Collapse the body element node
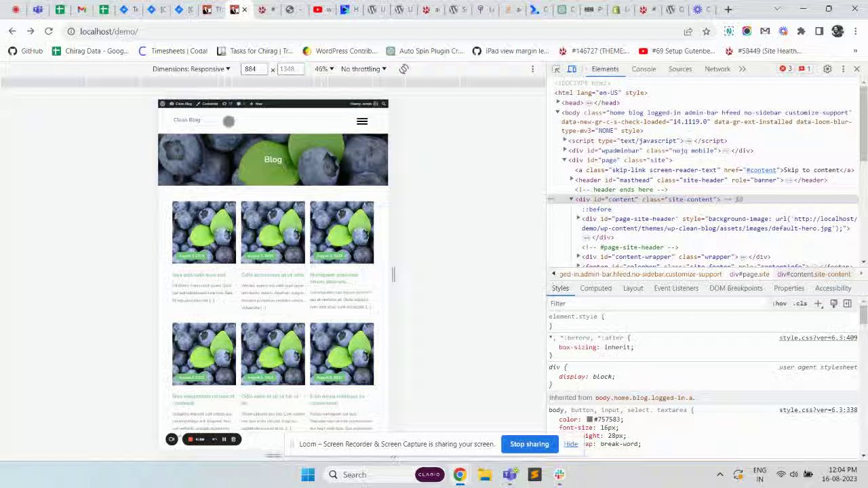 pyautogui.click(x=558, y=113)
